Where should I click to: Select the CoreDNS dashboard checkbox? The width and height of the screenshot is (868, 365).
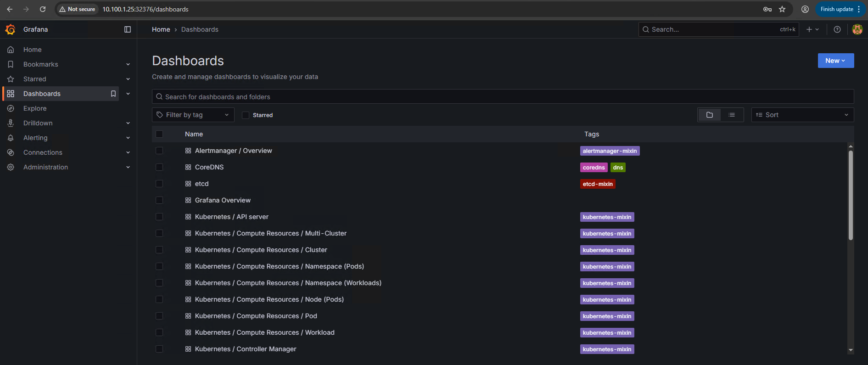159,167
